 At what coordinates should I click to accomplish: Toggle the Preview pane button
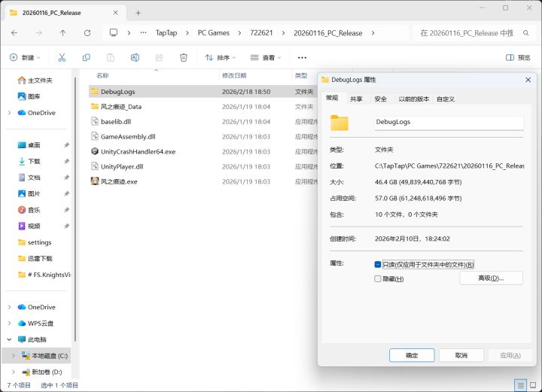point(518,57)
